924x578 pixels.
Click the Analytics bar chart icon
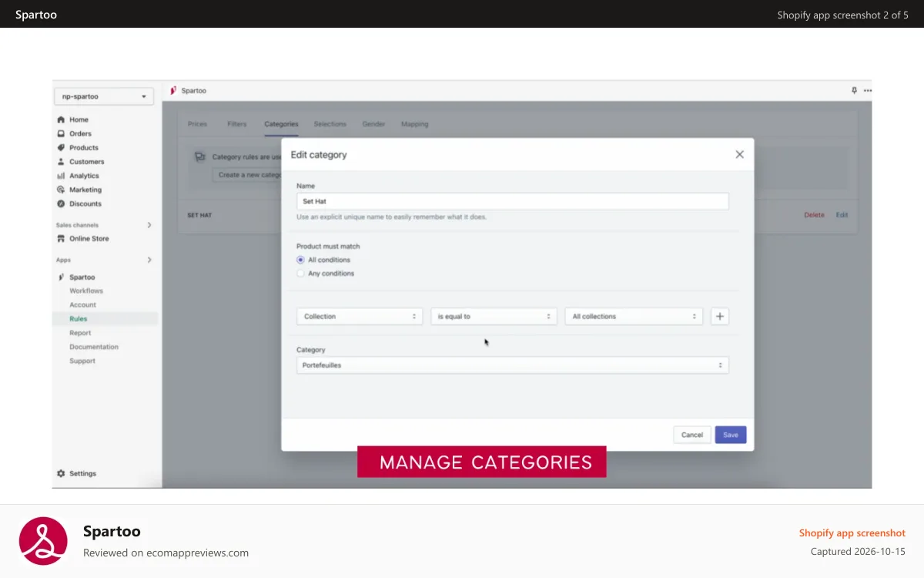coord(61,176)
